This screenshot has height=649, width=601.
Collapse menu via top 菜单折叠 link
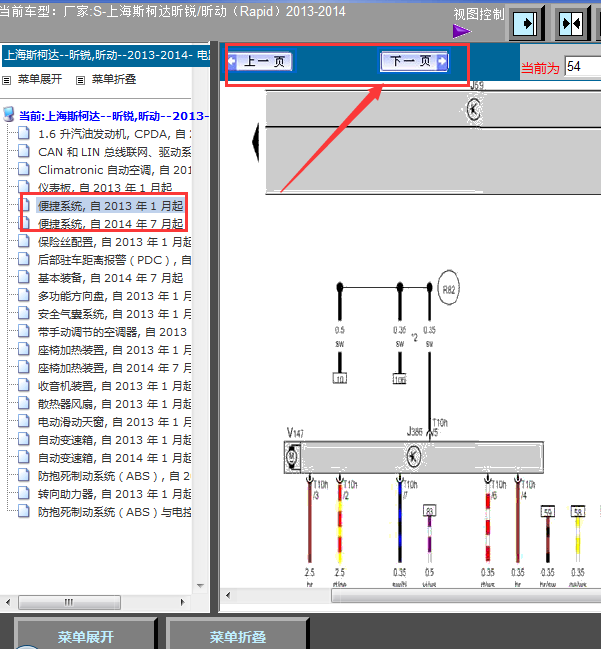[114, 79]
